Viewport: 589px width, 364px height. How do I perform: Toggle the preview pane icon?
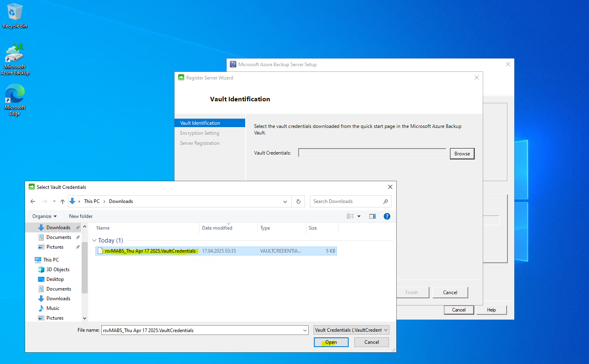click(x=372, y=216)
